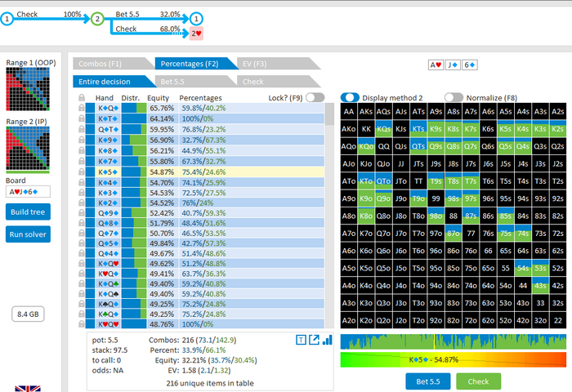Image resolution: width=572 pixels, height=392 pixels.
Task: Click the Equity column header
Action: coord(158,98)
